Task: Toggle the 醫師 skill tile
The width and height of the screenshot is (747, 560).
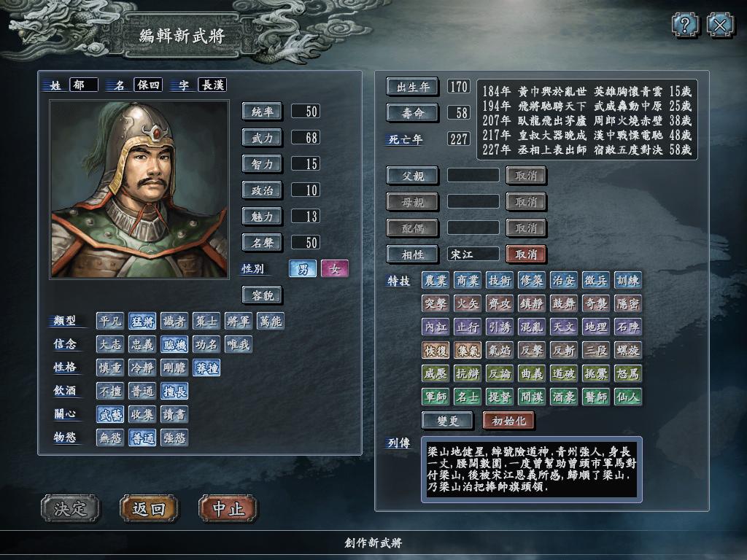Action: click(595, 397)
